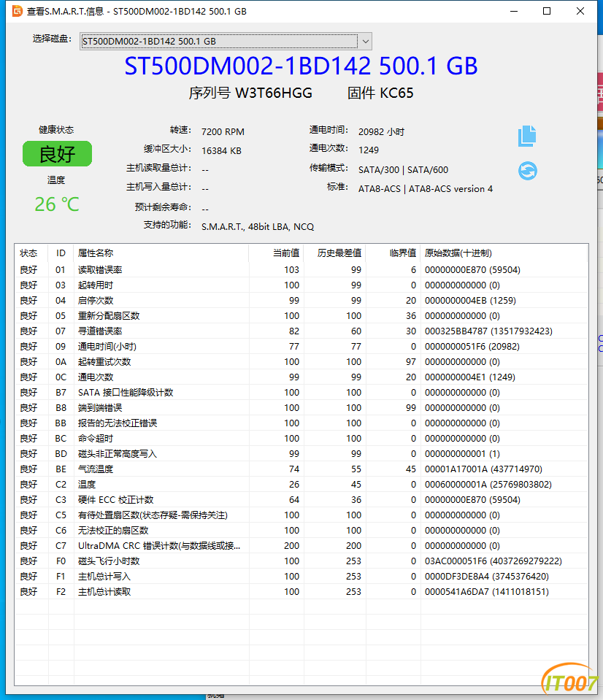The width and height of the screenshot is (603, 700).
Task: Select the 起转用时 attribute row
Action: pos(301,285)
